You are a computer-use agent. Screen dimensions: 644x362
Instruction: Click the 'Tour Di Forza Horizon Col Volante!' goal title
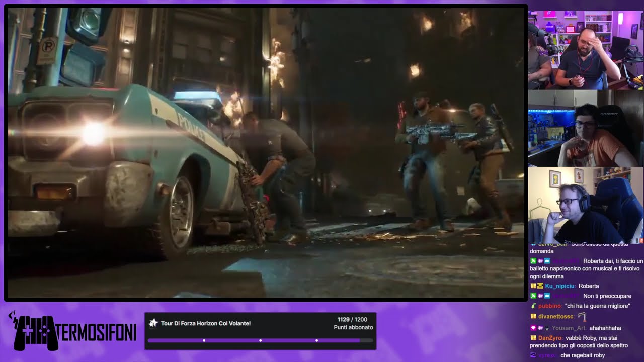tap(205, 323)
